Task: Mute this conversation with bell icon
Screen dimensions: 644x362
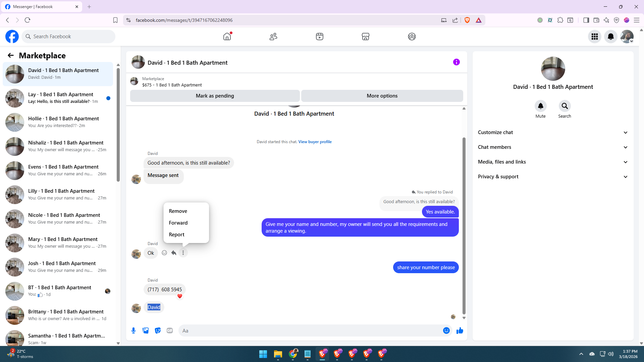Action: point(540,106)
